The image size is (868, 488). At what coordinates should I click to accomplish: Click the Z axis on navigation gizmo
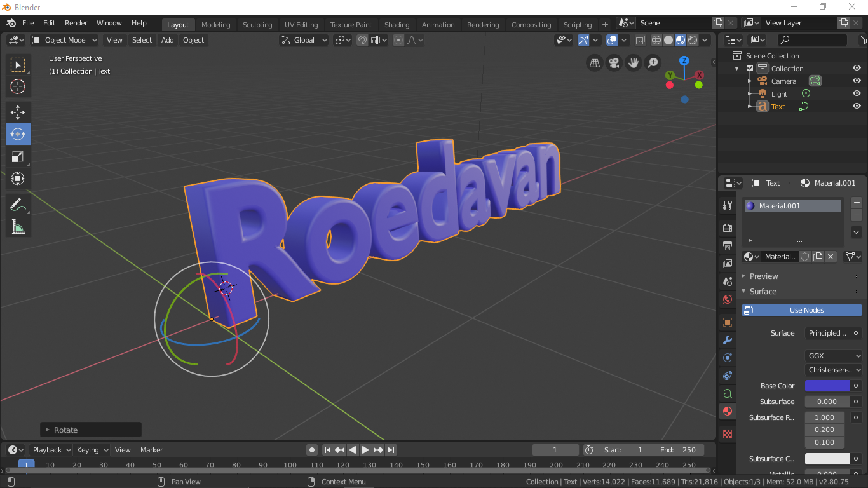tap(684, 61)
